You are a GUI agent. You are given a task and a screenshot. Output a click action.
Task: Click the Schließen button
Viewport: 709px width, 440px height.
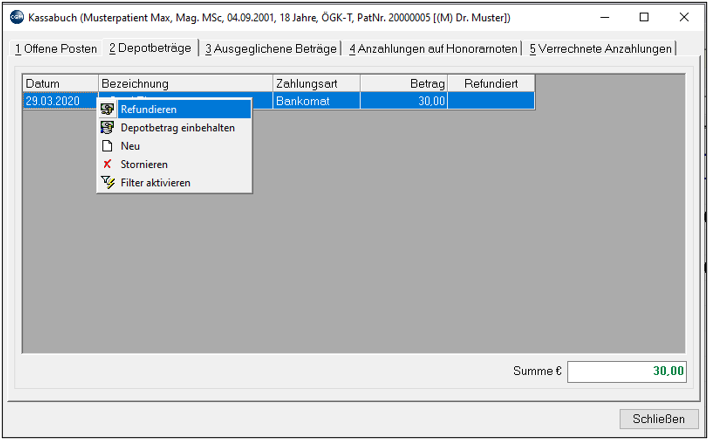[658, 419]
